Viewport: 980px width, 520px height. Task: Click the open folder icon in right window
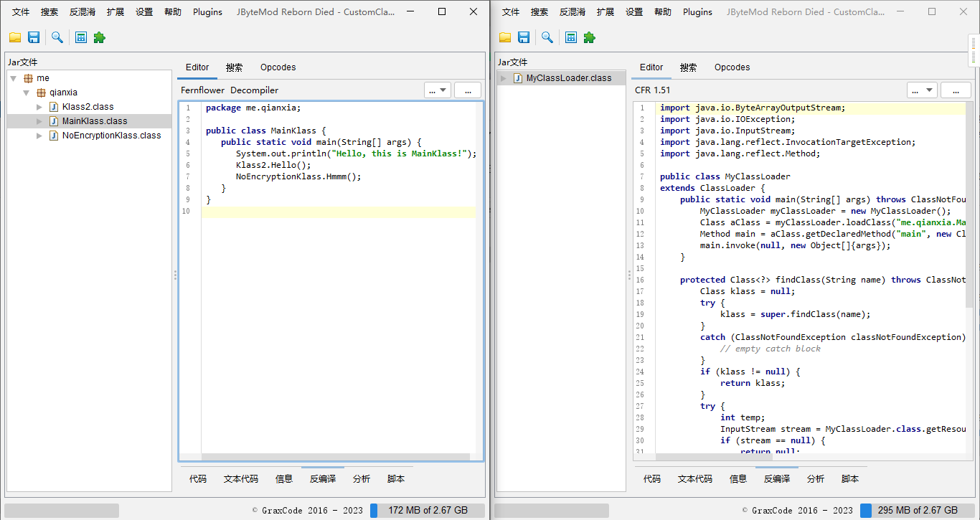click(505, 37)
